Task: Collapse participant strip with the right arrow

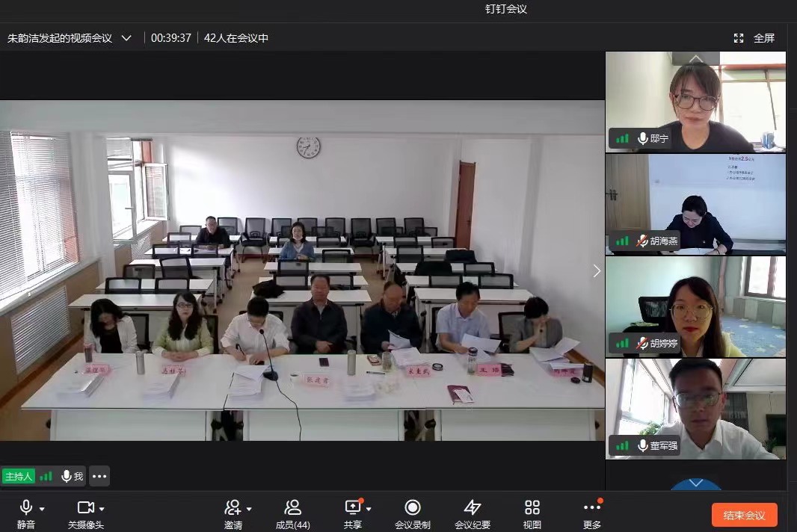Action: pos(596,270)
